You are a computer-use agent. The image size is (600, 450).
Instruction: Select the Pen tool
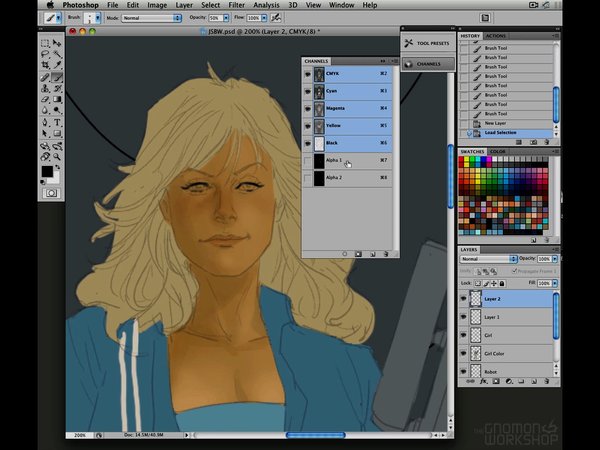point(45,122)
